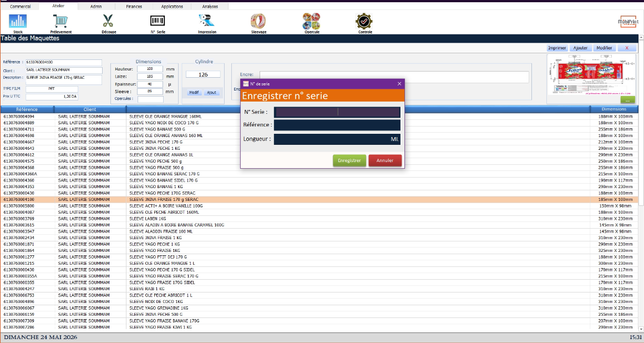The width and height of the screenshot is (644, 343).
Task: Open the Sleevage roll icon
Action: click(258, 21)
